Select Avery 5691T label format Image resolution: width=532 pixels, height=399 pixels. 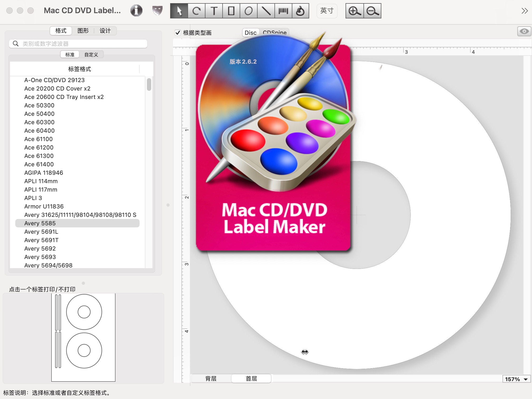(77, 240)
